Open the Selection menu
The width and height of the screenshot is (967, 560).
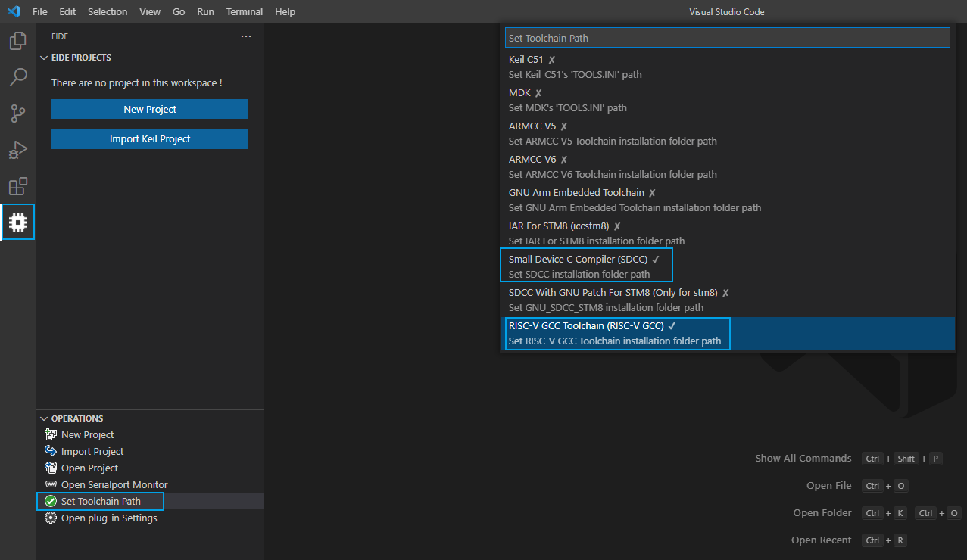(x=108, y=11)
